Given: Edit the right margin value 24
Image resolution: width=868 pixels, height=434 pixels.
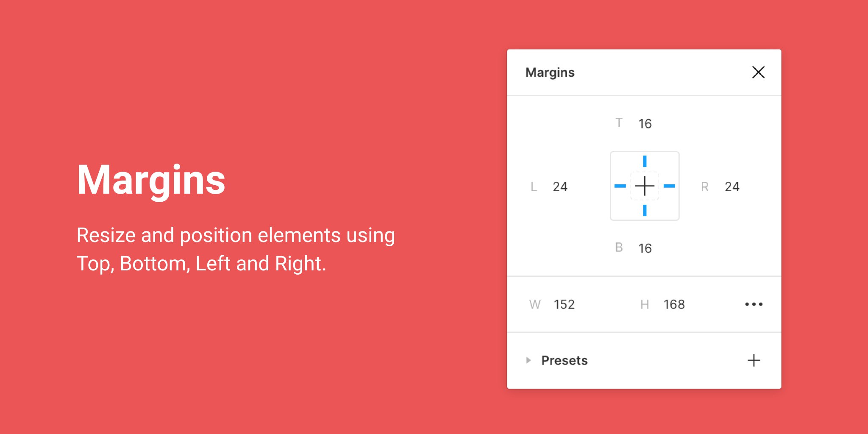Looking at the screenshot, I should 732,186.
